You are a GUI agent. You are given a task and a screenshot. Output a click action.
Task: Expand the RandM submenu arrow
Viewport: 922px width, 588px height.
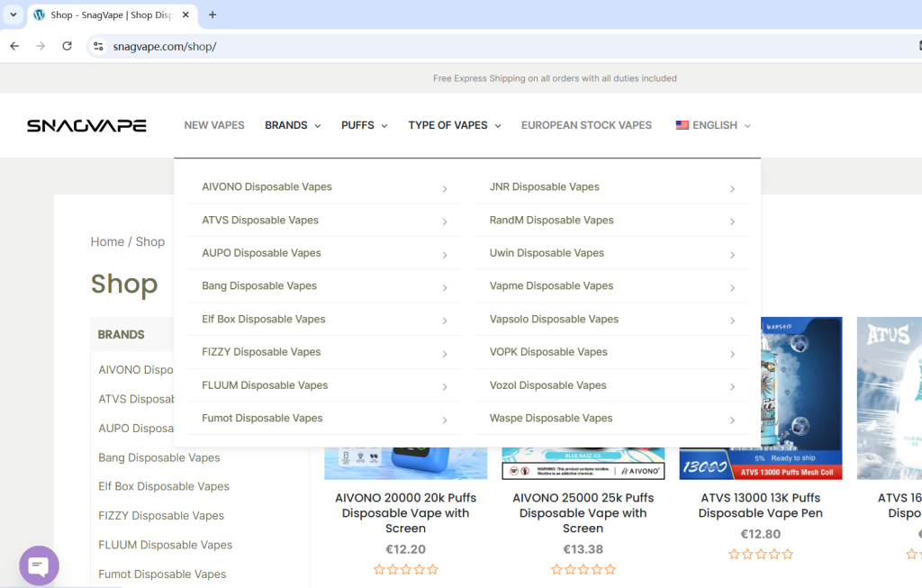pos(733,222)
